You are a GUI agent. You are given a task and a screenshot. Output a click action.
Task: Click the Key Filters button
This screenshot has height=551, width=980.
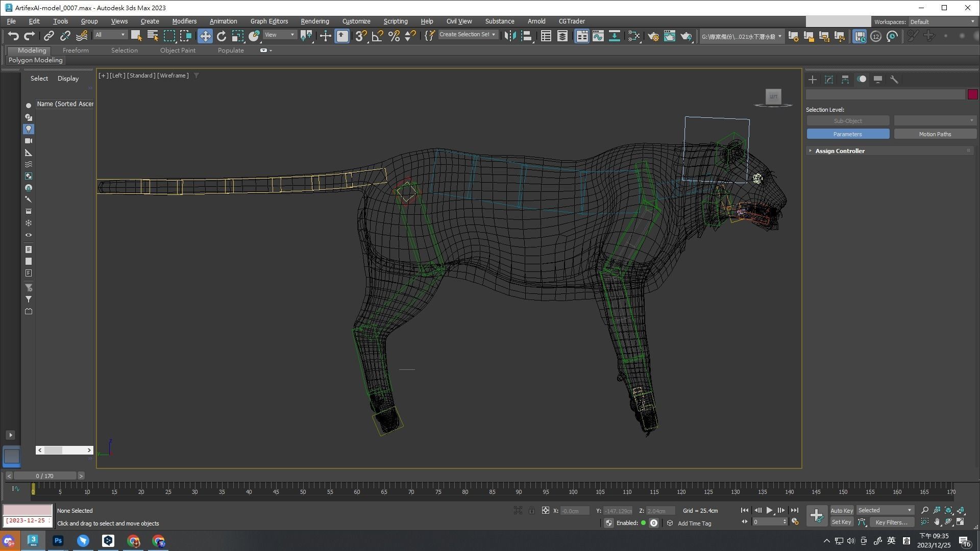(x=891, y=522)
